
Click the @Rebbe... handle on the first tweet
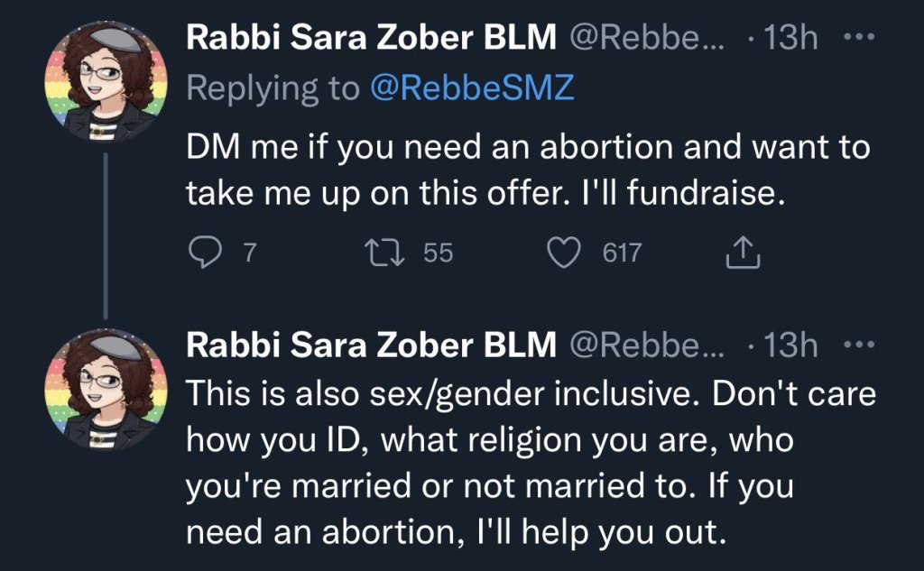646,39
